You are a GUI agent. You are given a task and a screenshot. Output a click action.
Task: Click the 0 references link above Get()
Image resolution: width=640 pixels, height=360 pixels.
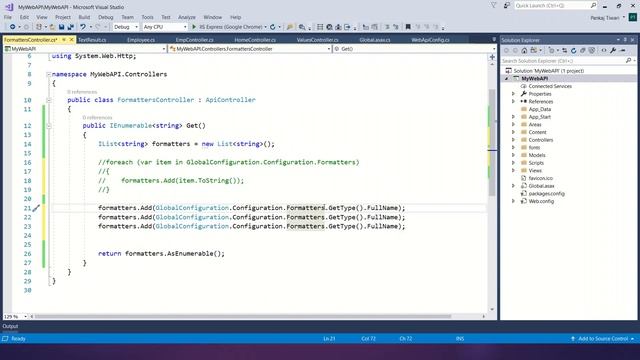click(x=97, y=118)
